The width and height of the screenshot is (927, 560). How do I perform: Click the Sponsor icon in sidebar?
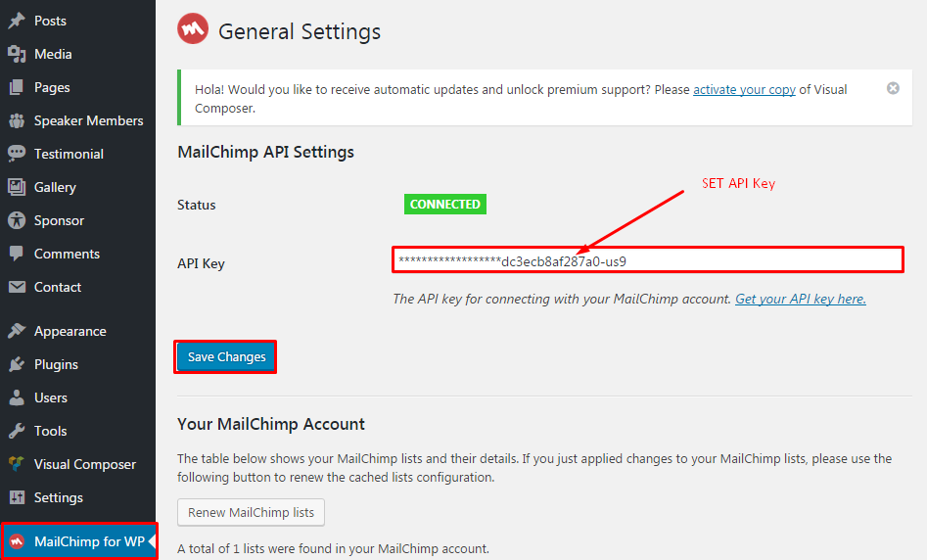(17, 220)
